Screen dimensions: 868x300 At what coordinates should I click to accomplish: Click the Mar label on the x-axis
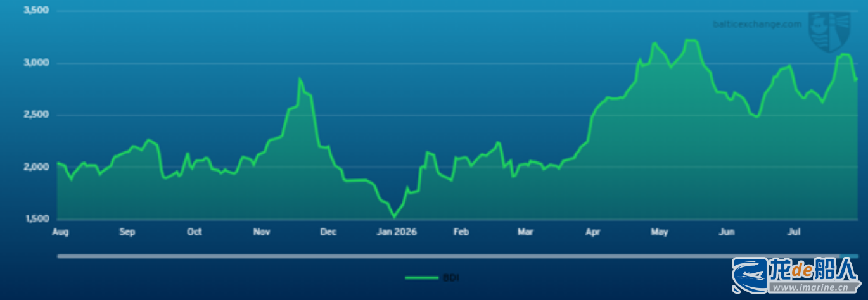[x=525, y=232]
